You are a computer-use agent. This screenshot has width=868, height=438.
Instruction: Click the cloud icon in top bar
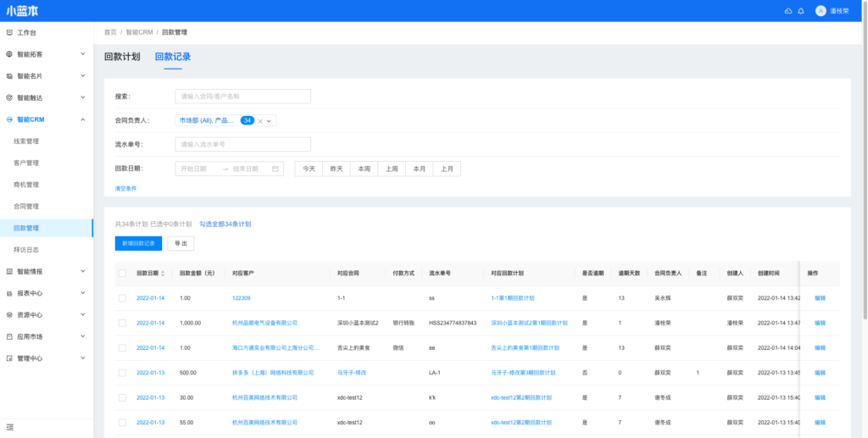(x=787, y=11)
